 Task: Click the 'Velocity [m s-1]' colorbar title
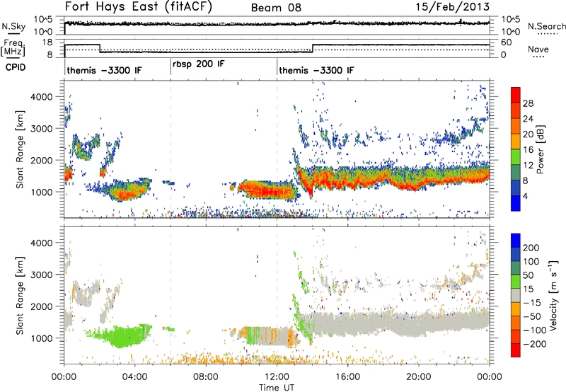tap(553, 295)
